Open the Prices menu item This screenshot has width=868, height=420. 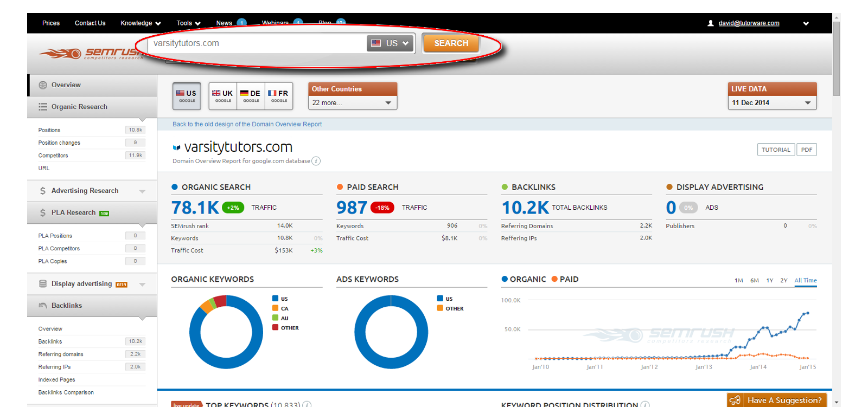pyautogui.click(x=51, y=23)
